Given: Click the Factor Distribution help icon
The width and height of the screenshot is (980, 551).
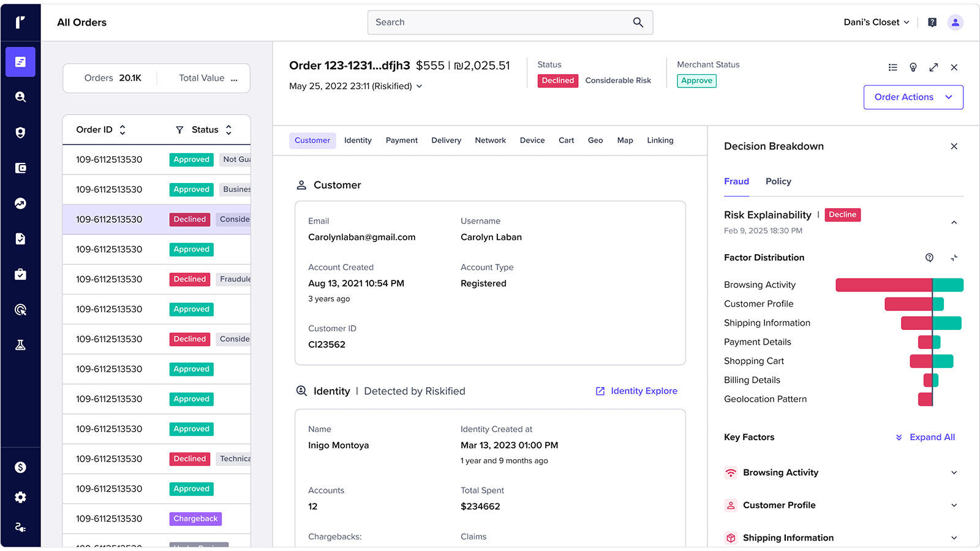Looking at the screenshot, I should point(929,258).
